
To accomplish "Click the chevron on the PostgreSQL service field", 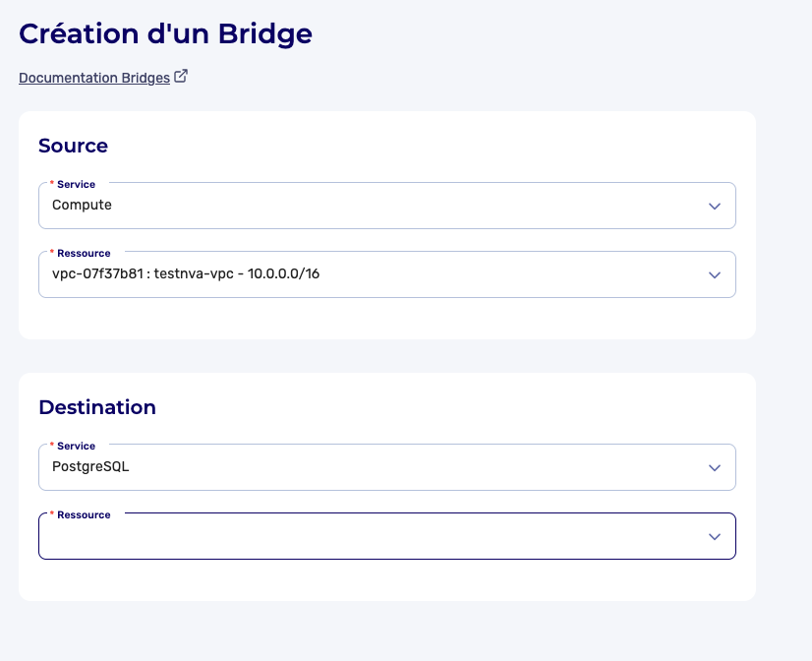I will [714, 468].
